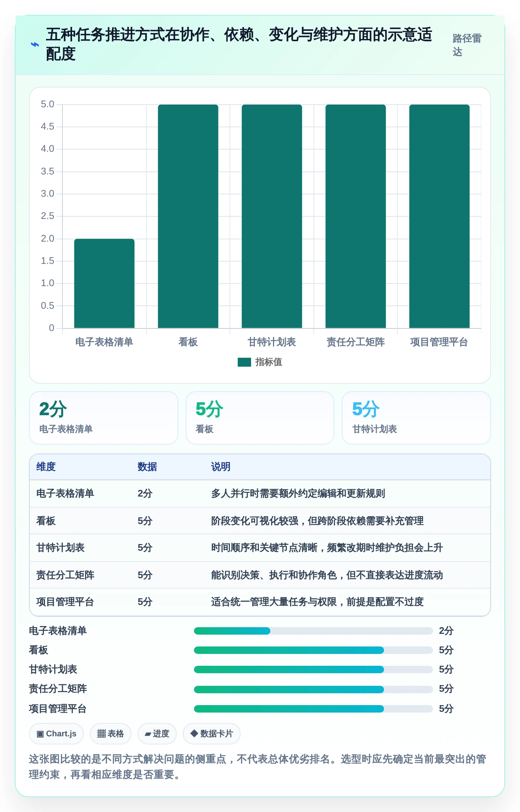Click the 2.5 y-axis tick label
520x812 pixels.
(48, 216)
